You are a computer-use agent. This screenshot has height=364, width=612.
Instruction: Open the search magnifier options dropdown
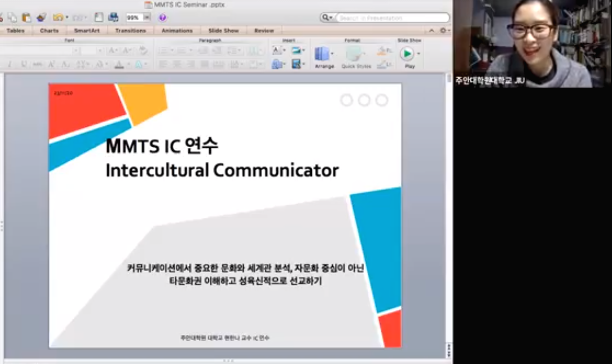click(331, 18)
